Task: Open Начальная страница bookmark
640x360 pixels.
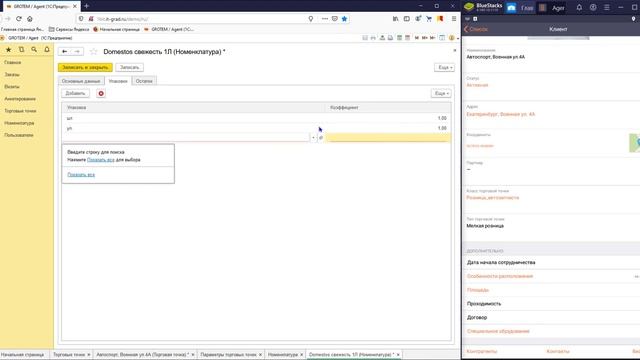Action: [116, 29]
